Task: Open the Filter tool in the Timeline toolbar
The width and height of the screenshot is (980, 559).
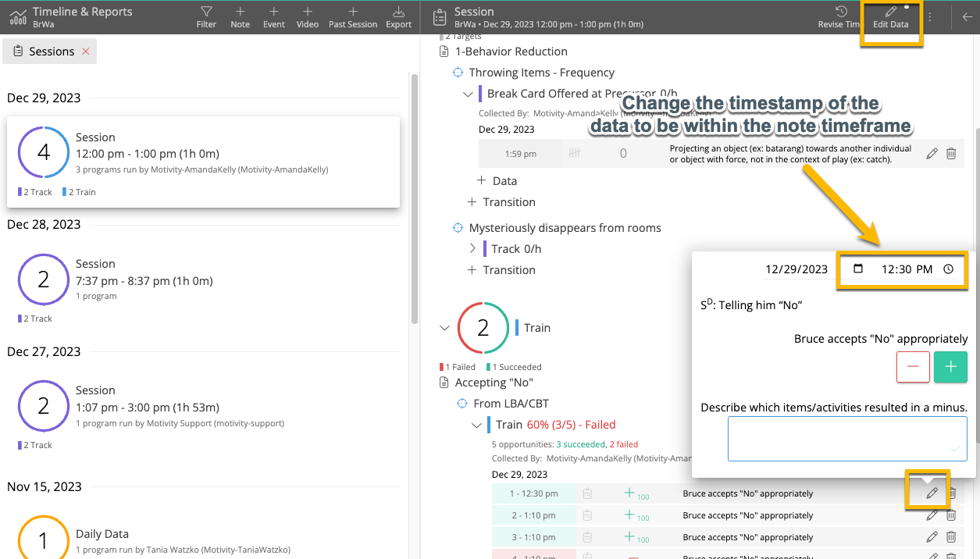Action: tap(205, 16)
